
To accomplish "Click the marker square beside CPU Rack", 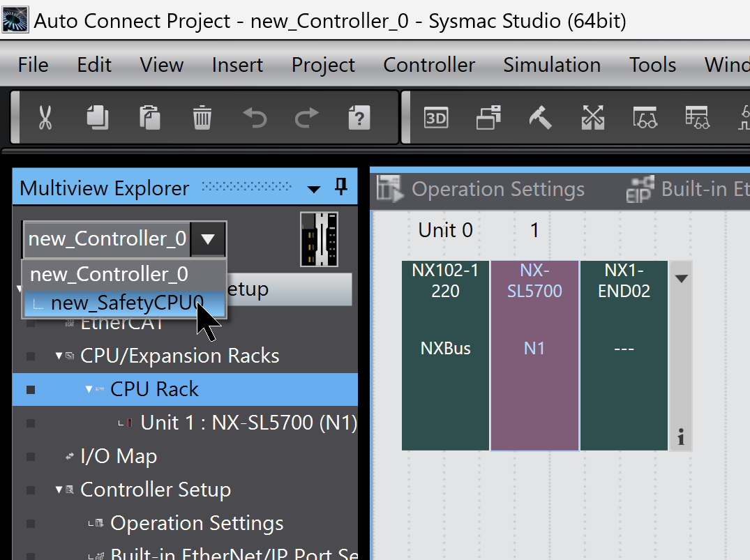I will coord(31,390).
